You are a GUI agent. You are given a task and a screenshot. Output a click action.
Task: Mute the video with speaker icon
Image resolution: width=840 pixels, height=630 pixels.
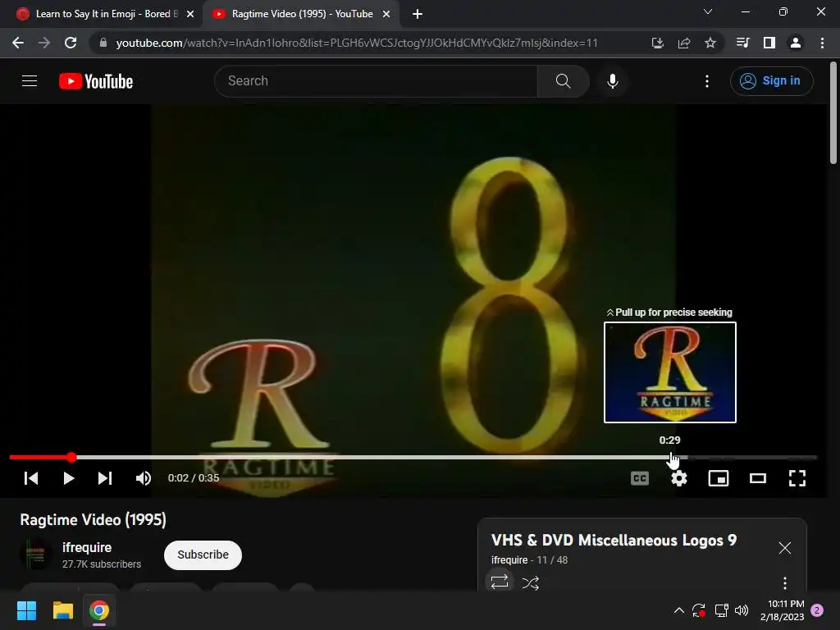[x=143, y=478]
